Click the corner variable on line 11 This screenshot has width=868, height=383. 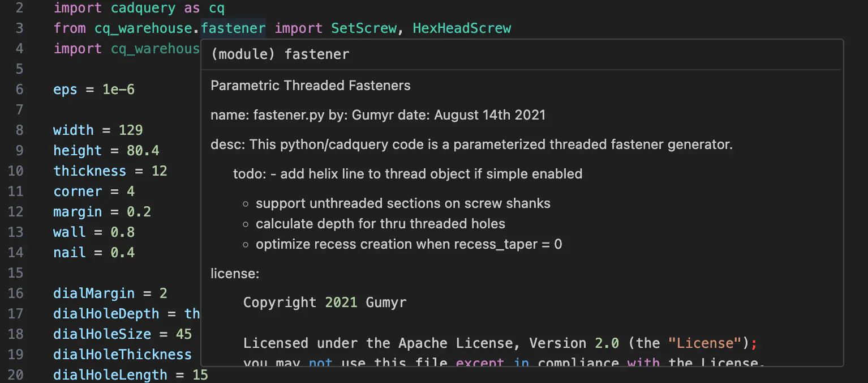pyautogui.click(x=78, y=191)
